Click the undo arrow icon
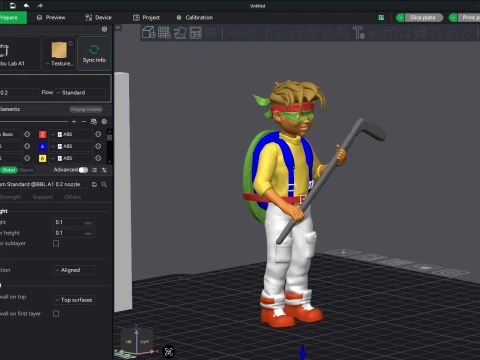Image resolution: width=480 pixels, height=360 pixels. (x=26, y=5)
